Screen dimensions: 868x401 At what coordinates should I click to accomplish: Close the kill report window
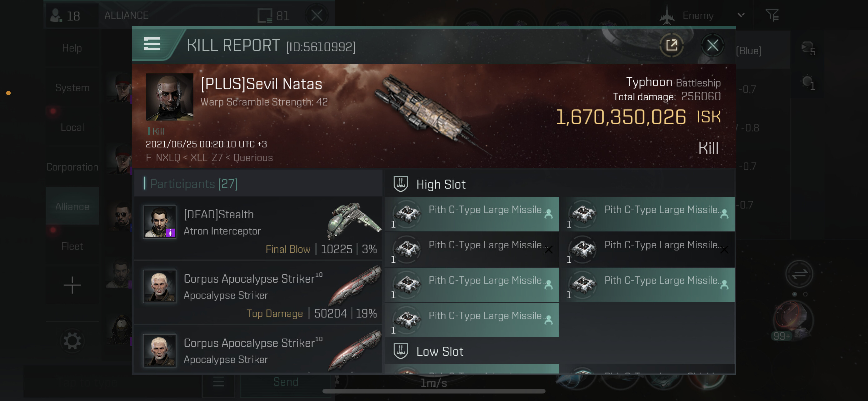712,45
